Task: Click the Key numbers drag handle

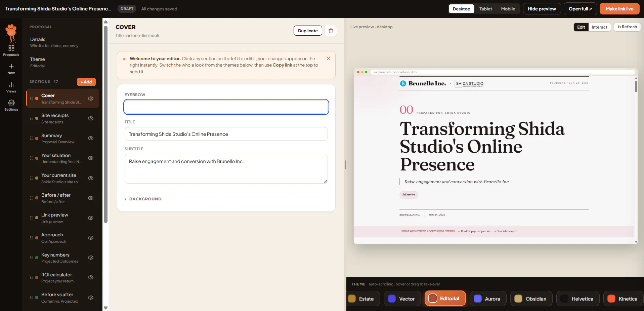Action: tap(31, 258)
